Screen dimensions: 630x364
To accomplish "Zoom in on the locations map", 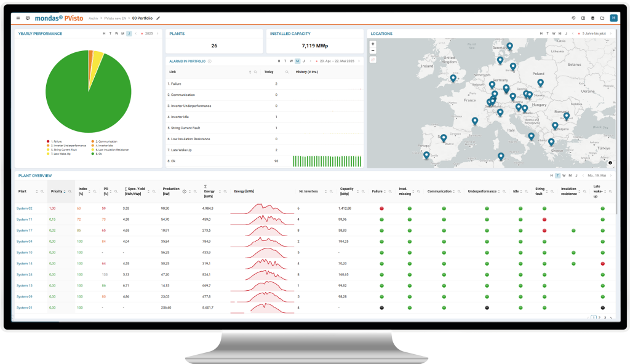I will (373, 44).
